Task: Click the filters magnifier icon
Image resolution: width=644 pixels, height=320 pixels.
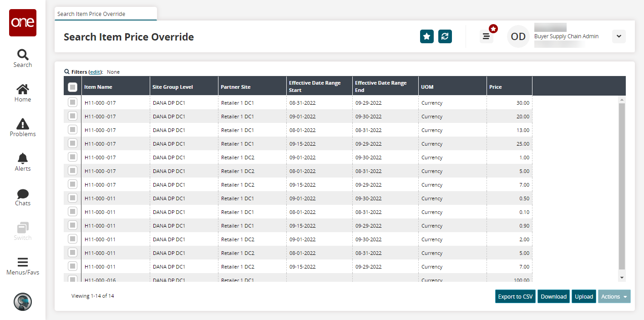Action: coord(67,72)
